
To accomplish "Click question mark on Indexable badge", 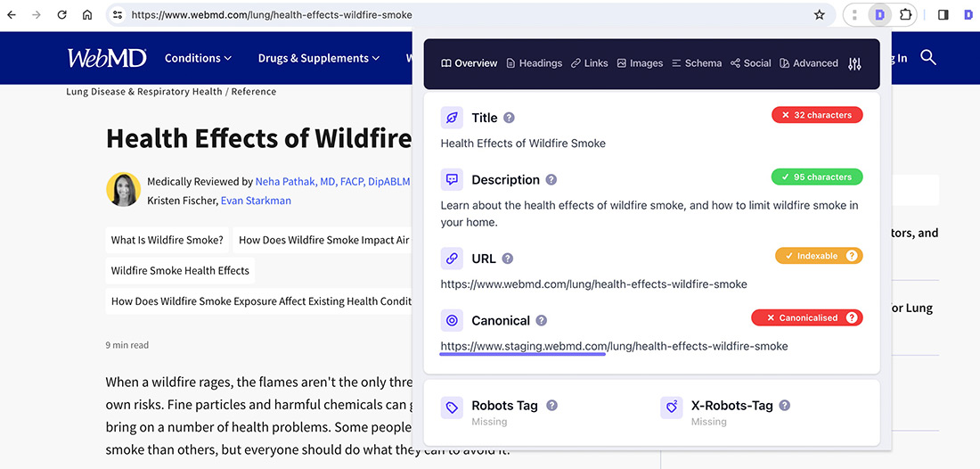I will click(851, 256).
